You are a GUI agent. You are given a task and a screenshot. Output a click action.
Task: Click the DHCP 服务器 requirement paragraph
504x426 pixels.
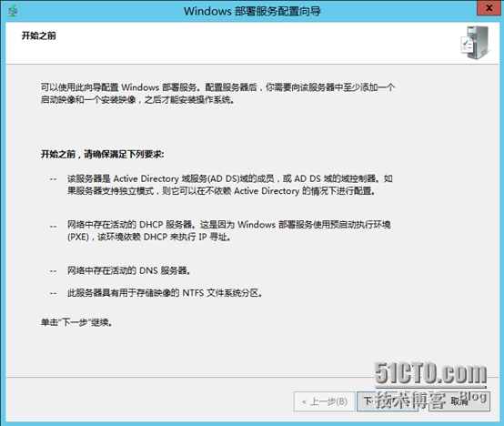(228, 230)
